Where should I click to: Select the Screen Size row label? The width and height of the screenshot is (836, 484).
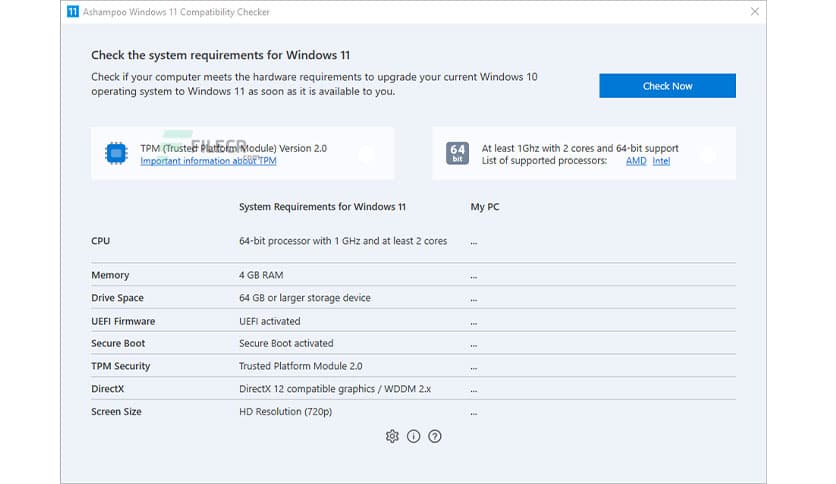click(116, 412)
